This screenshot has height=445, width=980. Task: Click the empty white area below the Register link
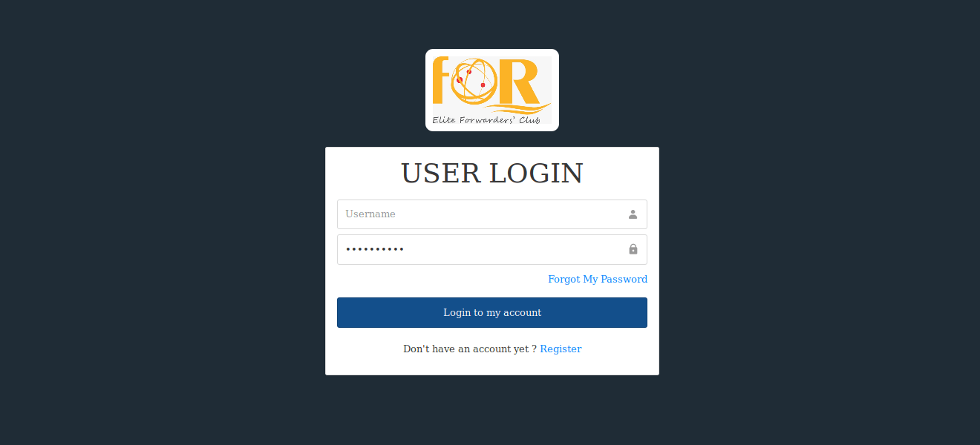coord(491,365)
